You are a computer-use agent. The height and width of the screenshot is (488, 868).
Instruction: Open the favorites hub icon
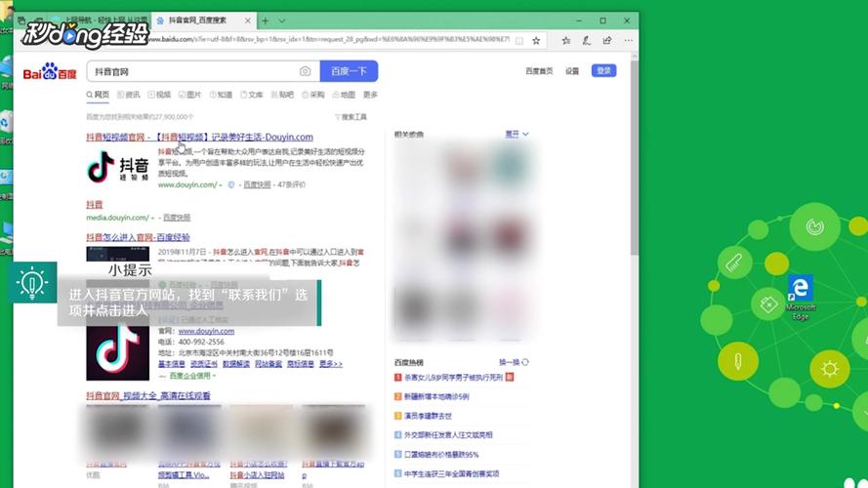click(x=565, y=40)
